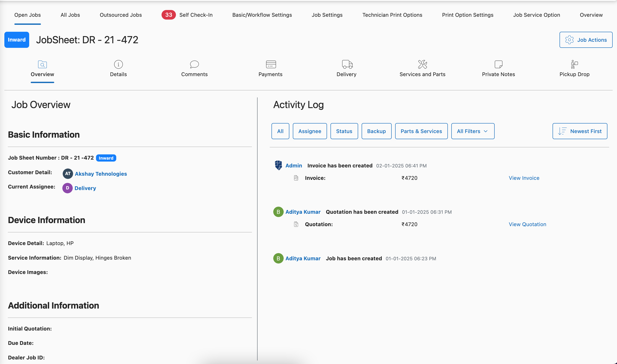Open the Payments card icon

click(271, 64)
